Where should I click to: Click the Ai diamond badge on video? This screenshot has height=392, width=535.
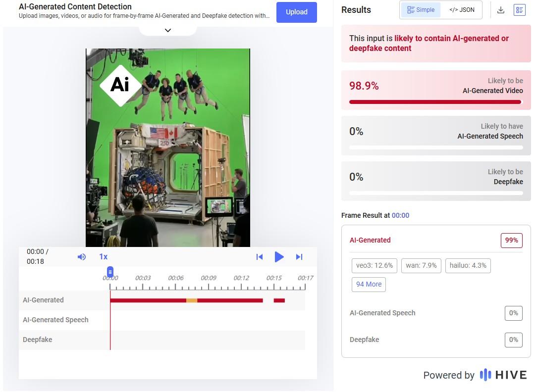pyautogui.click(x=120, y=85)
